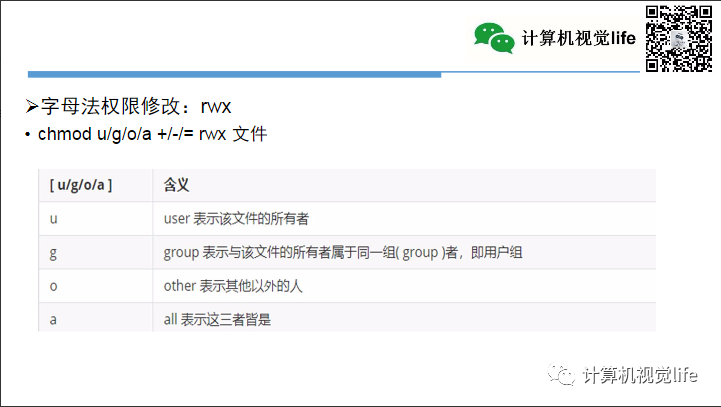Image resolution: width=721 pixels, height=407 pixels.
Task: Select the 'u' cell in the table
Action: coord(53,218)
